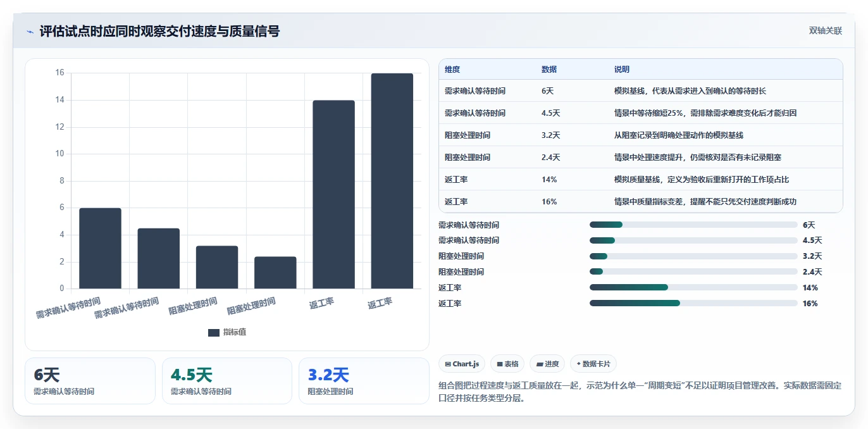Select the chart bar with value 4.5
This screenshot has width=868, height=429.
click(x=158, y=259)
